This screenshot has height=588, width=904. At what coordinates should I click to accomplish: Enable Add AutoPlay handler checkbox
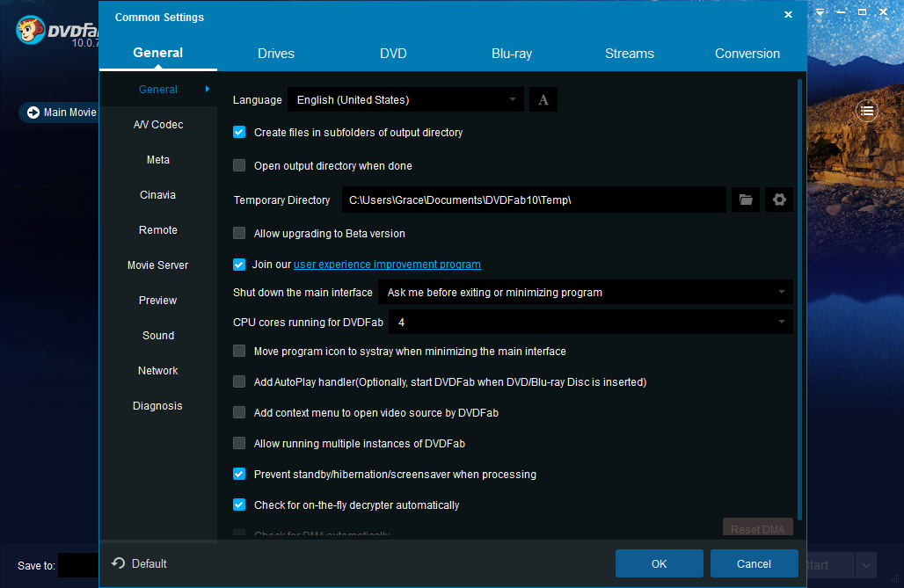click(239, 381)
